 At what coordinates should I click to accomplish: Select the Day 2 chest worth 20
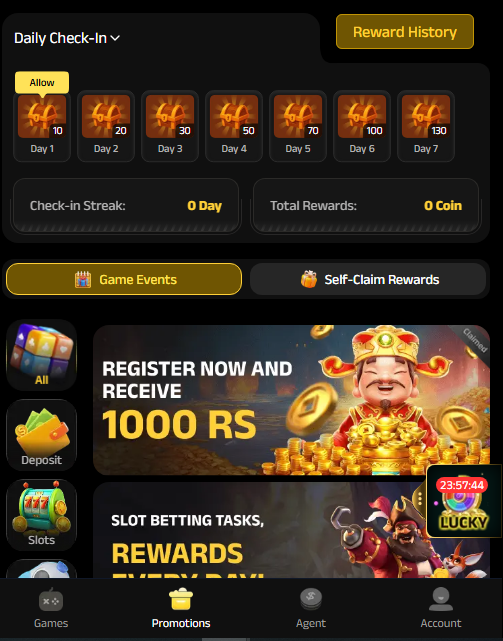106,126
